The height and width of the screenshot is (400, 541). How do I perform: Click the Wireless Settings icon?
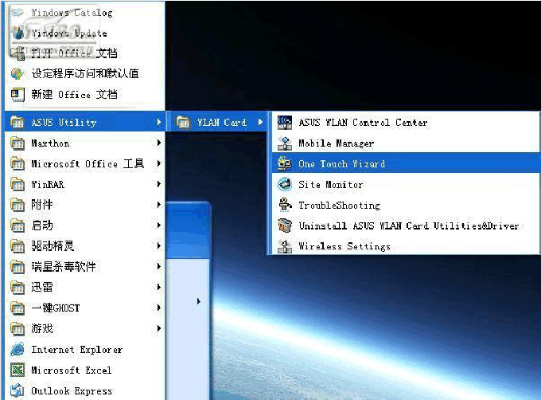[285, 246]
